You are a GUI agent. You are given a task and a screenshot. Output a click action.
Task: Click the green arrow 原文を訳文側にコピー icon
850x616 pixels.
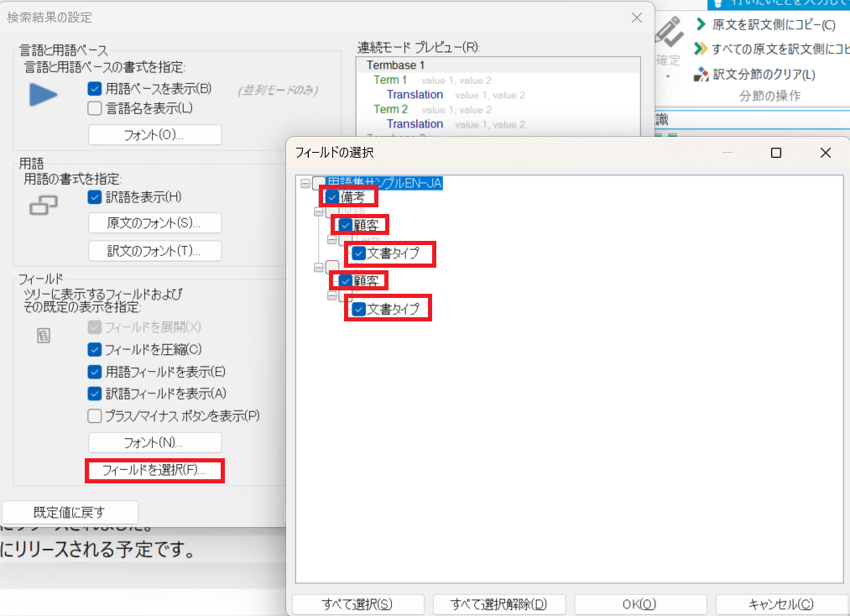700,24
